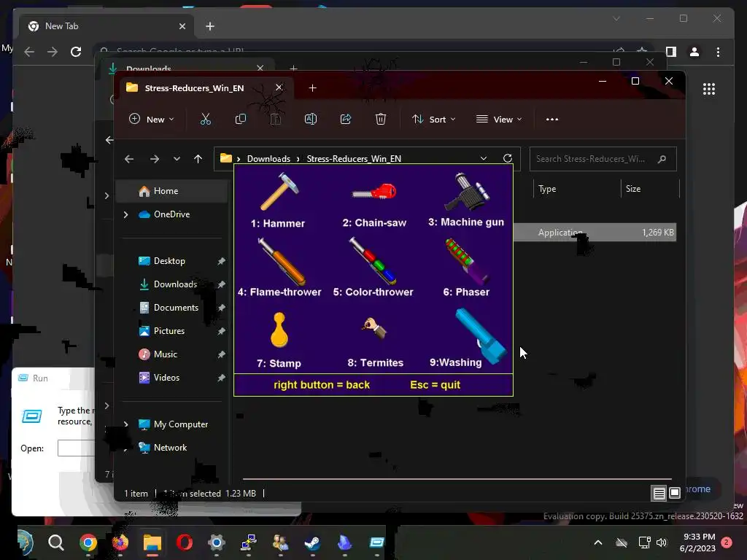The height and width of the screenshot is (560, 747).
Task: Open Chrome's three-dot menu
Action: [718, 52]
